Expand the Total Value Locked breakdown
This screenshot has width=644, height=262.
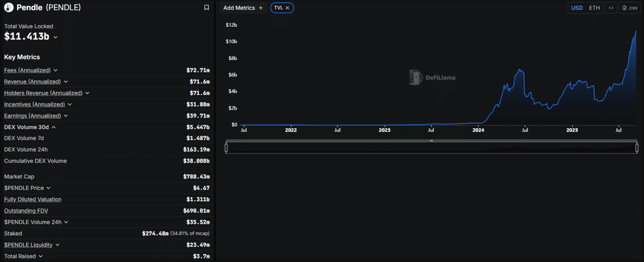click(56, 37)
